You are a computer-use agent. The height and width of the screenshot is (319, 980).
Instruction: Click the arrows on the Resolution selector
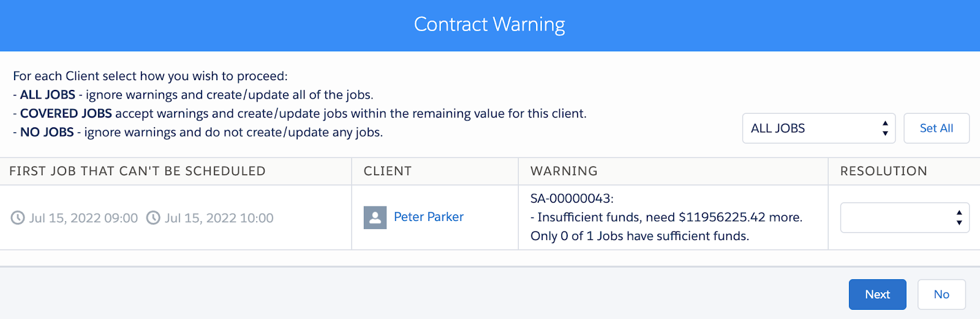(959, 217)
